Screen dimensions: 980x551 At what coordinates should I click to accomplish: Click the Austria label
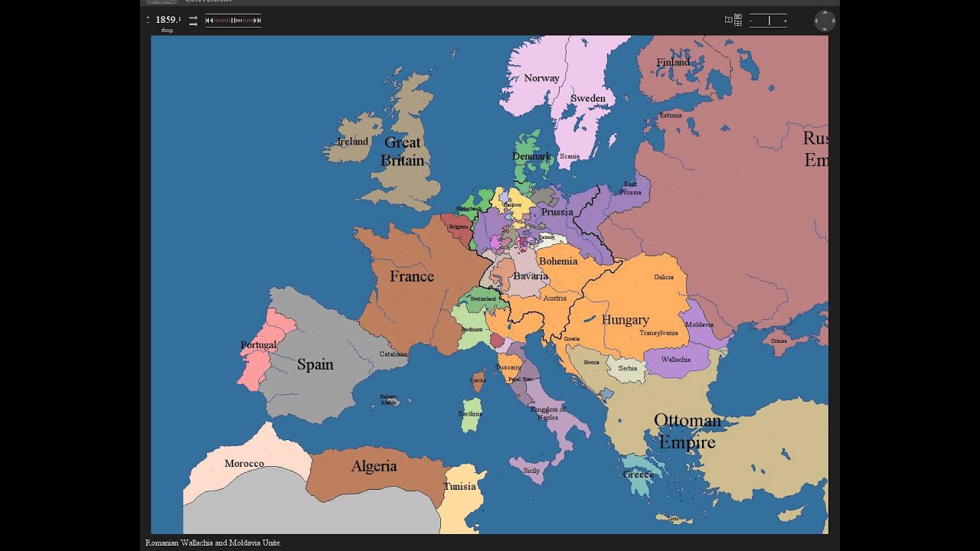555,298
